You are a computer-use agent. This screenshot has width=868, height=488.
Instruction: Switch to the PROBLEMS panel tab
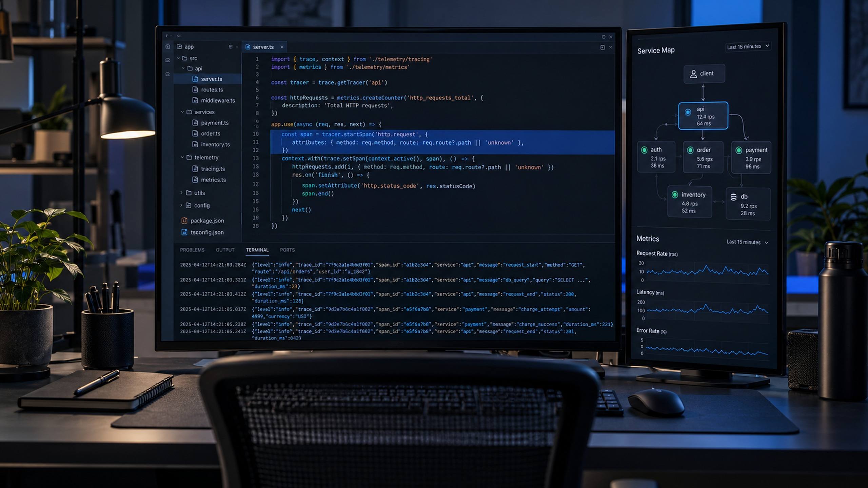pyautogui.click(x=192, y=250)
